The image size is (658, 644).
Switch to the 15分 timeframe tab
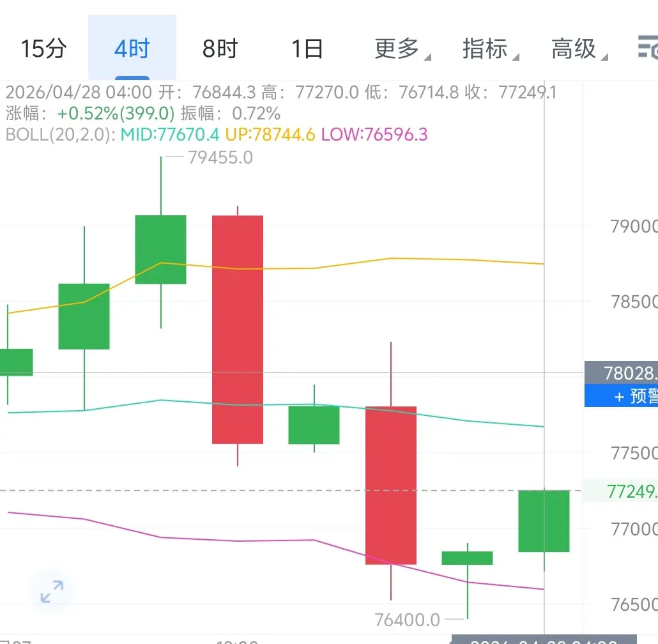click(43, 49)
